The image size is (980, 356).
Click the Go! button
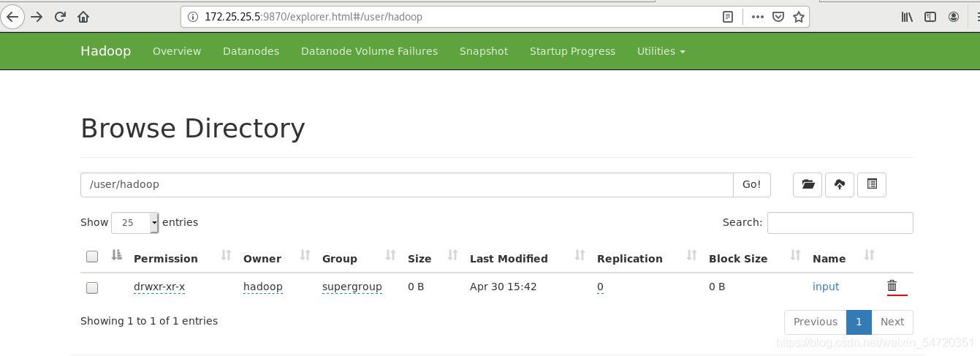coord(752,185)
